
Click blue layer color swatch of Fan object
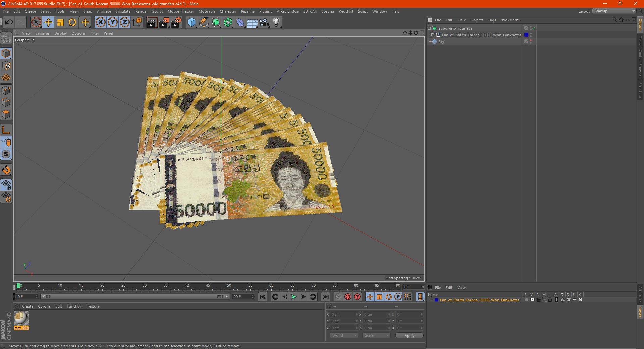coord(526,35)
